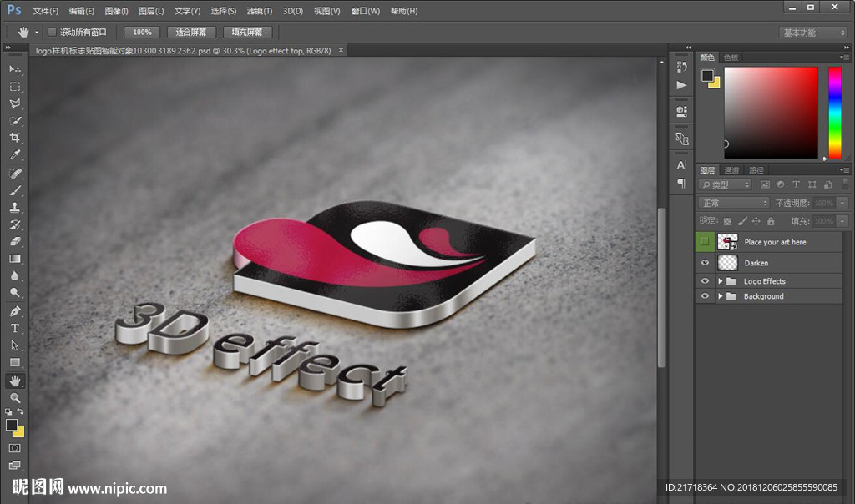
Task: Hide the Logo Effects group
Action: pos(705,281)
